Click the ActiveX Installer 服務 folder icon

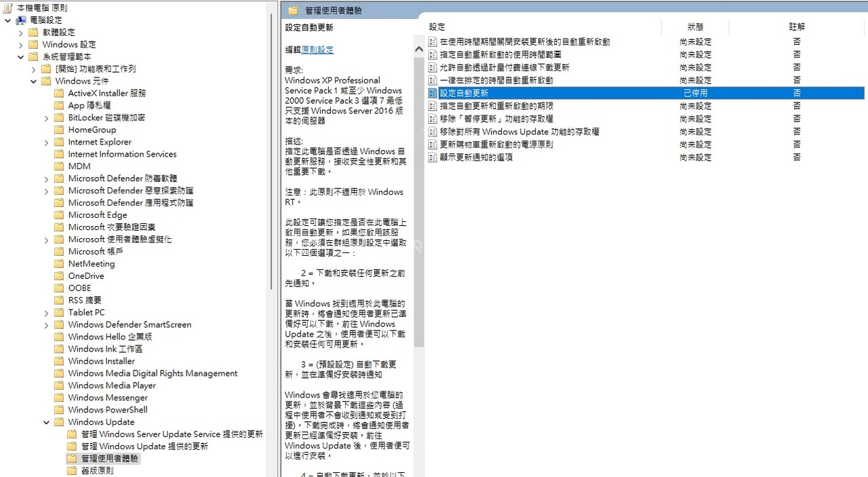(59, 94)
